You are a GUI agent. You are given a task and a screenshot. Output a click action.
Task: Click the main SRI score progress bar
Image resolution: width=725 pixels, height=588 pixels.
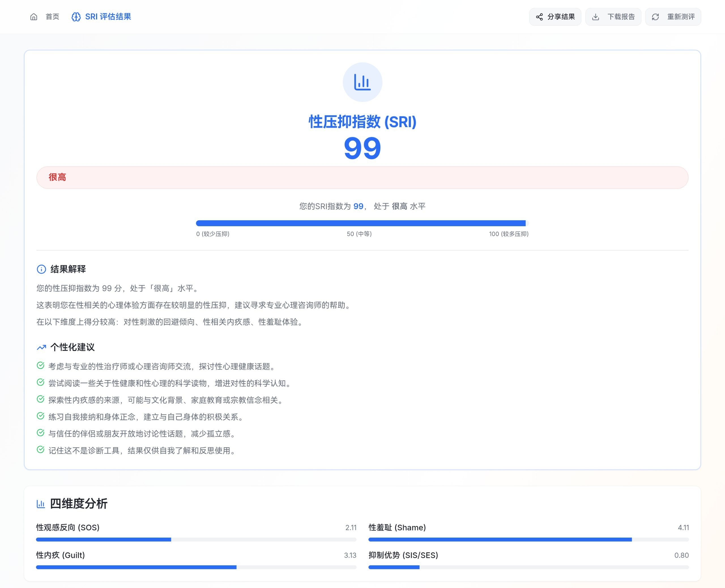362,223
